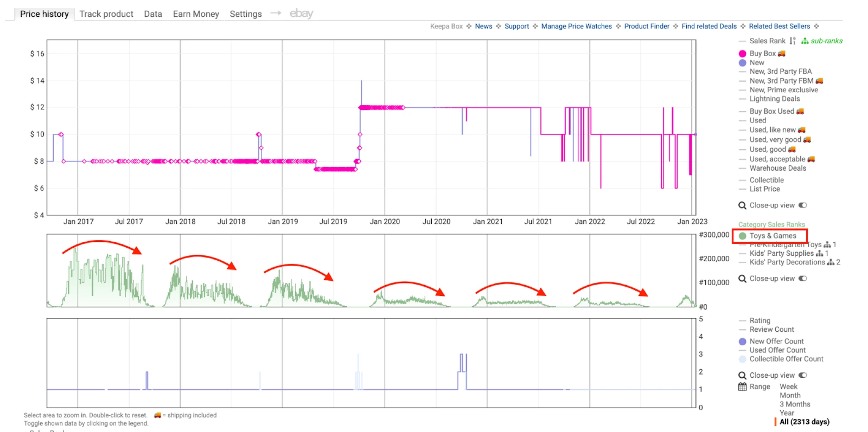The image size is (868, 432).
Task: Click the truck icon beside 'New, 3rd Party FBM'
Action: pos(819,81)
